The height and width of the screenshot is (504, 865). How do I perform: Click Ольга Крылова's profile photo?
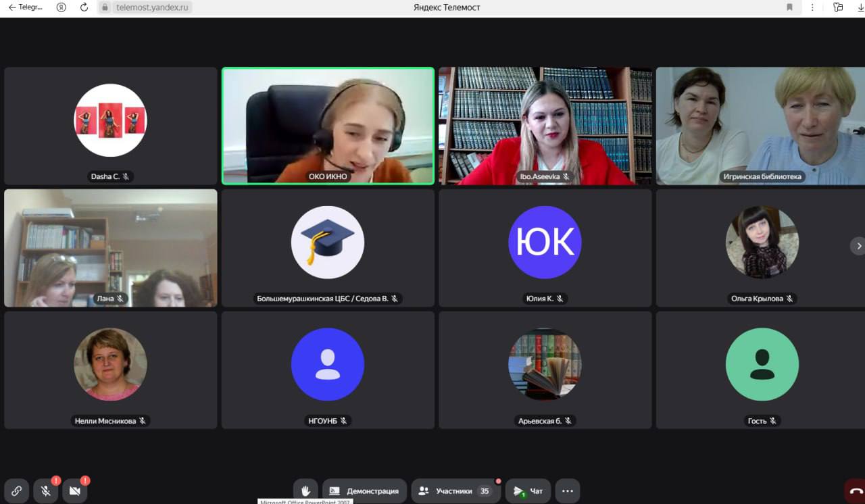point(762,243)
